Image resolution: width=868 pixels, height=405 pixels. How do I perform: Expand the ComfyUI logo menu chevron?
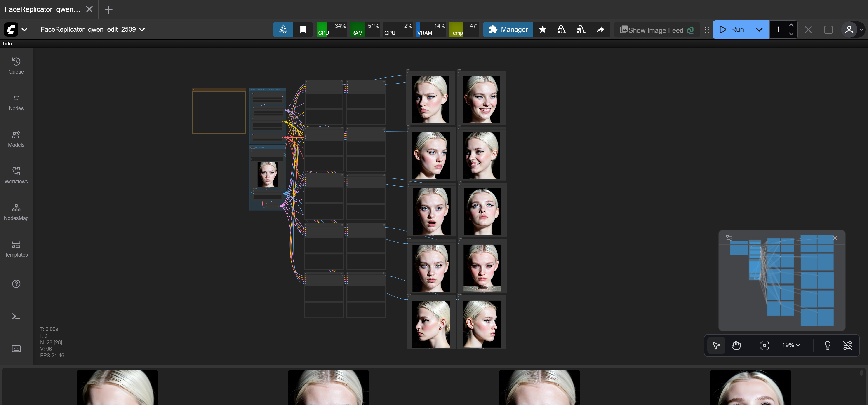tap(24, 30)
